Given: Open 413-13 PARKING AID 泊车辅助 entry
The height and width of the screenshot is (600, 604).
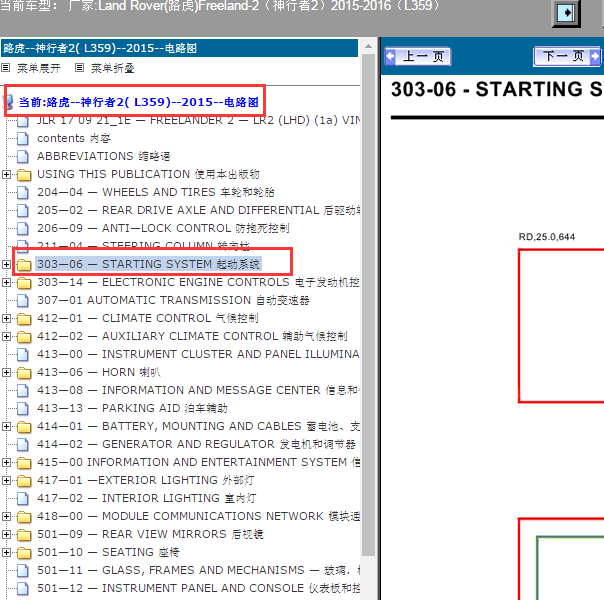Looking at the screenshot, I should 132,408.
